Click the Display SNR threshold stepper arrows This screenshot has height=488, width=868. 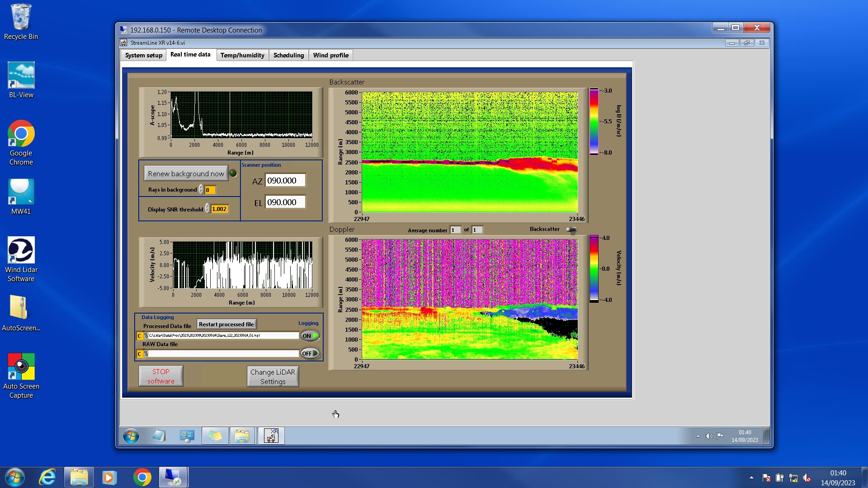click(x=207, y=209)
